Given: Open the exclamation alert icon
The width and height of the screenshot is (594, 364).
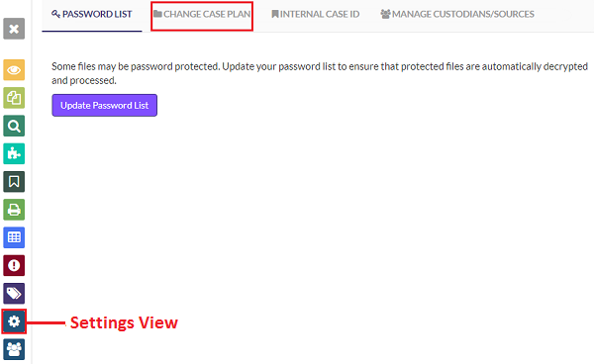Looking at the screenshot, I should tap(14, 266).
